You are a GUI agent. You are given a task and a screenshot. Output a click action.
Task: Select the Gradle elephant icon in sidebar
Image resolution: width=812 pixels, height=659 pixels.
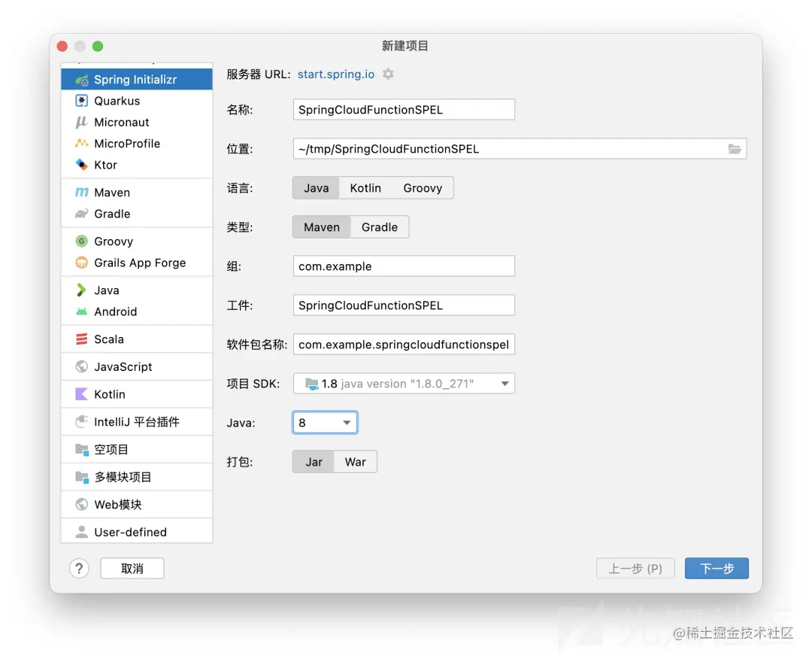tap(82, 214)
